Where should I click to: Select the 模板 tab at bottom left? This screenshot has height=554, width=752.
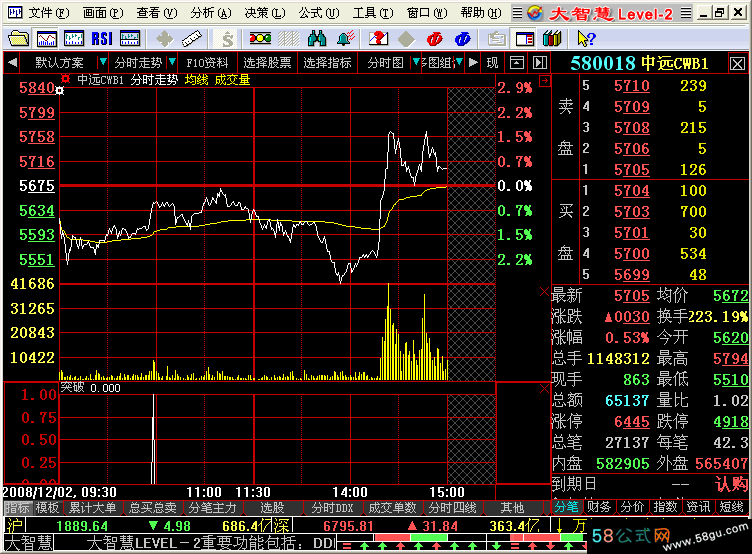(47, 507)
